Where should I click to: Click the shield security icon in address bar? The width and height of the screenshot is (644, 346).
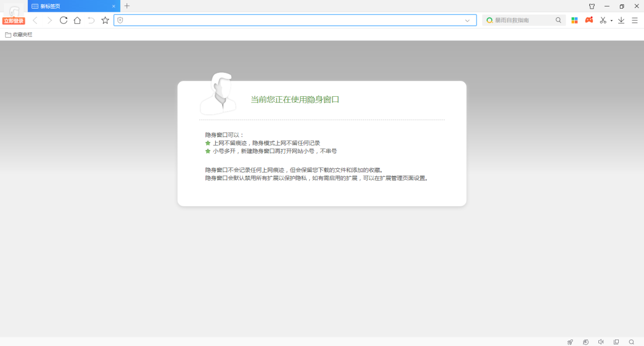[120, 20]
